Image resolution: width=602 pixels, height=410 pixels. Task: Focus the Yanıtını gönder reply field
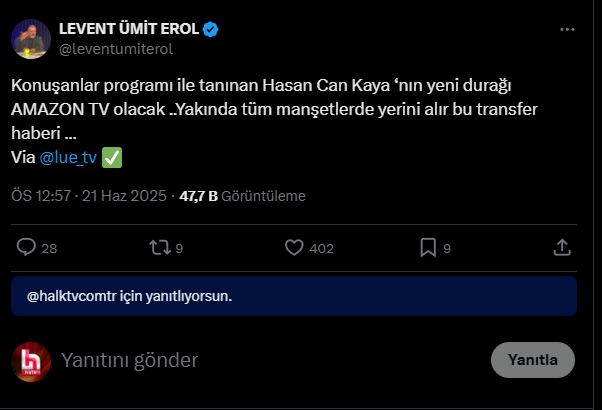[269, 360]
